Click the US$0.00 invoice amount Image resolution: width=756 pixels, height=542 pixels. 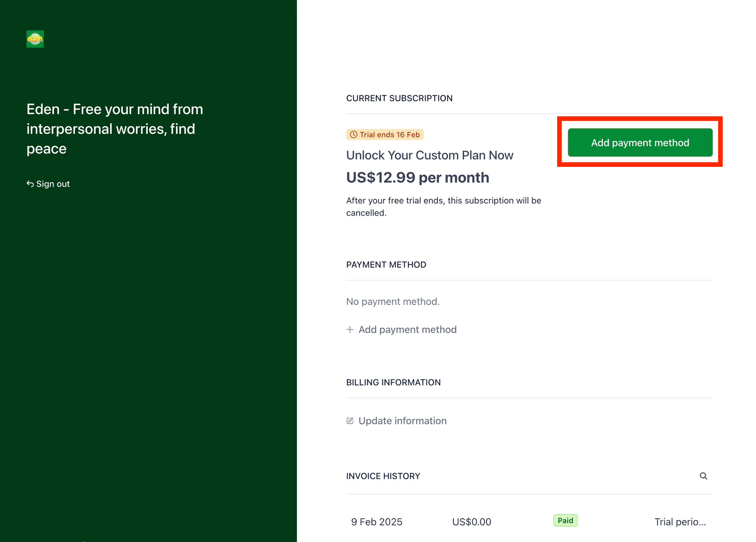[471, 522]
